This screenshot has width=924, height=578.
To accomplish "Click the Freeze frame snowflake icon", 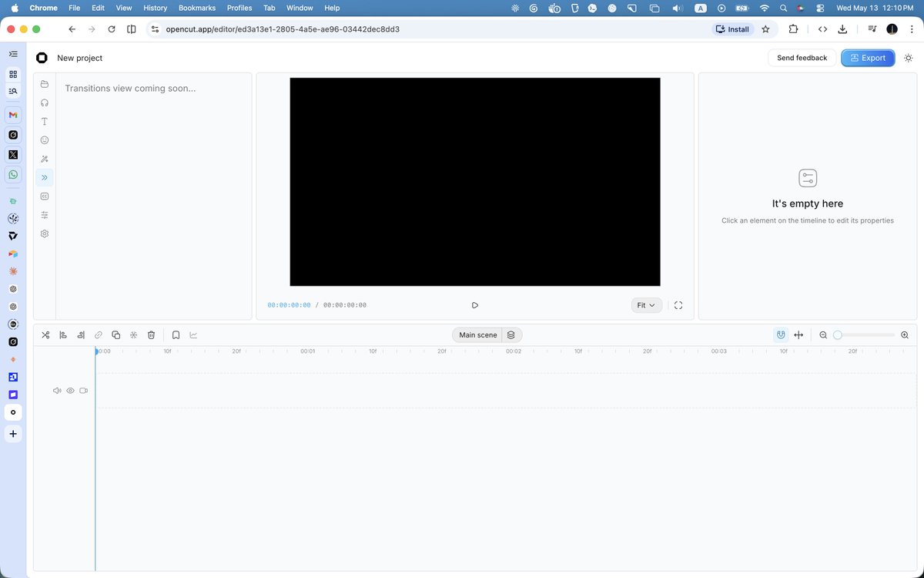I will pos(133,334).
